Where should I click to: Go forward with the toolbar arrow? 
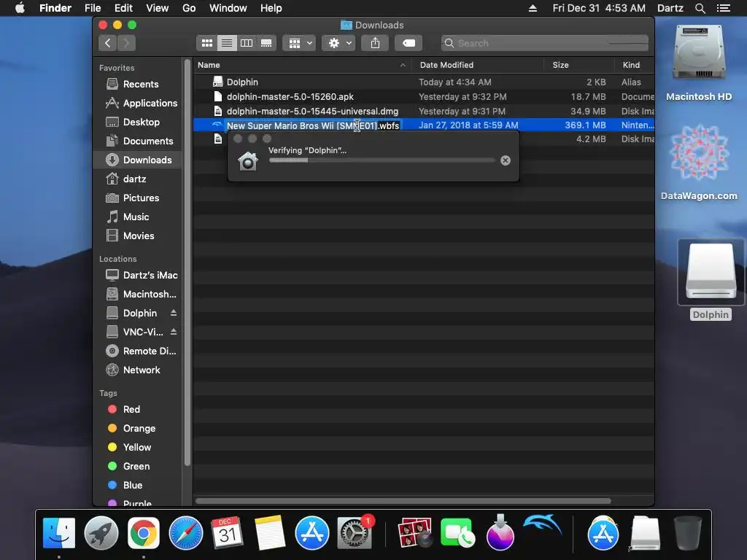[x=126, y=43]
